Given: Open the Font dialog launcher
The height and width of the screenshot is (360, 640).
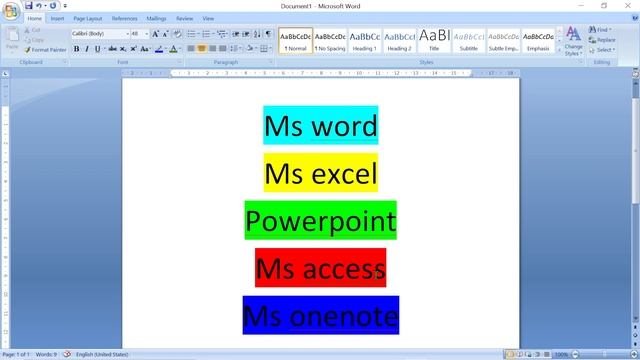Looking at the screenshot, I should (x=180, y=62).
